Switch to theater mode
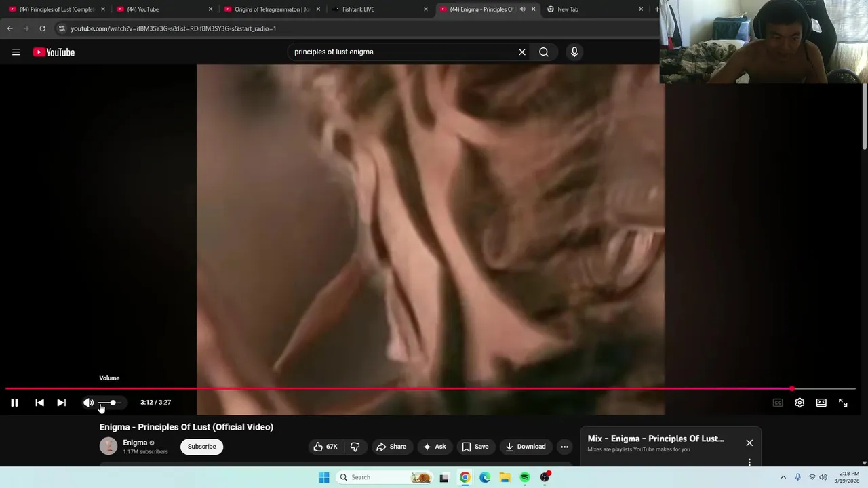868x488 pixels. click(821, 403)
